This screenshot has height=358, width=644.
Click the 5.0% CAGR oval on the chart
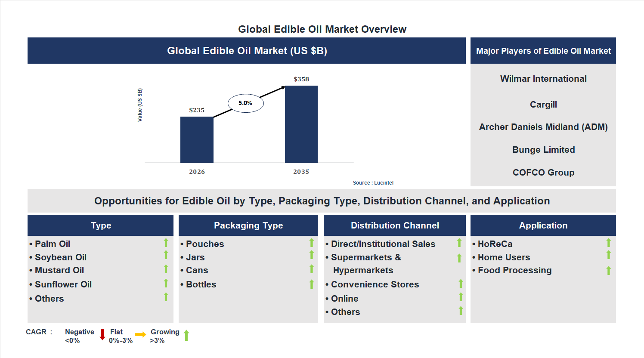point(246,102)
